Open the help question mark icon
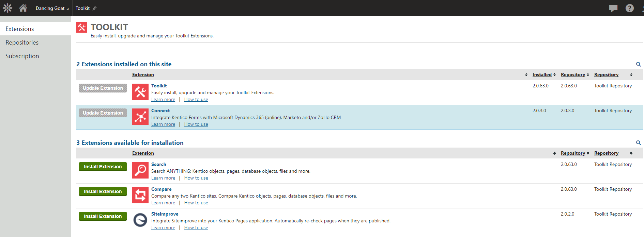The image size is (644, 237). (x=630, y=8)
